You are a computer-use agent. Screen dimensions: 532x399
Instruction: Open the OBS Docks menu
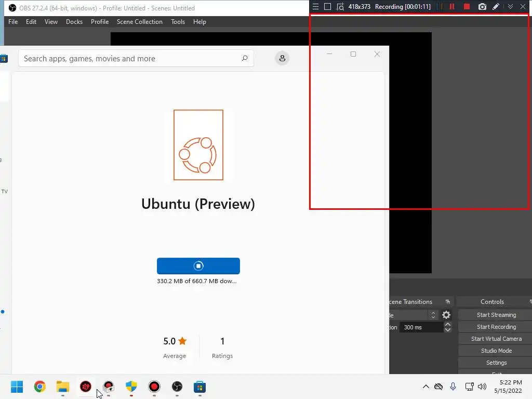pos(74,22)
